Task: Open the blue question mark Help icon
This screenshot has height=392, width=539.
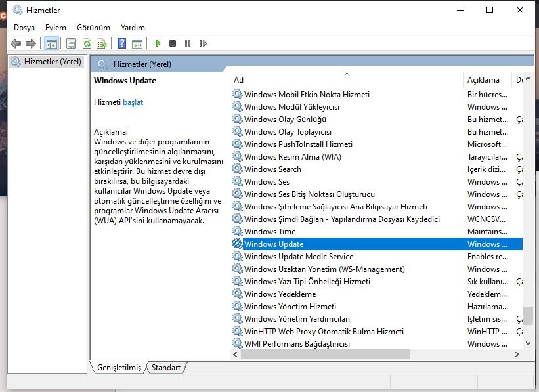Action: click(121, 44)
